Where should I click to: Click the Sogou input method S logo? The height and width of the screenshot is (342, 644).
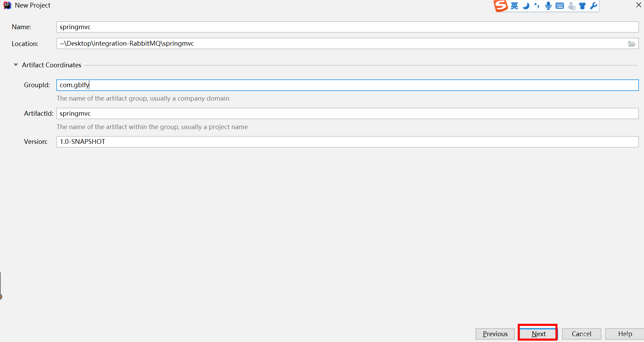[501, 5]
